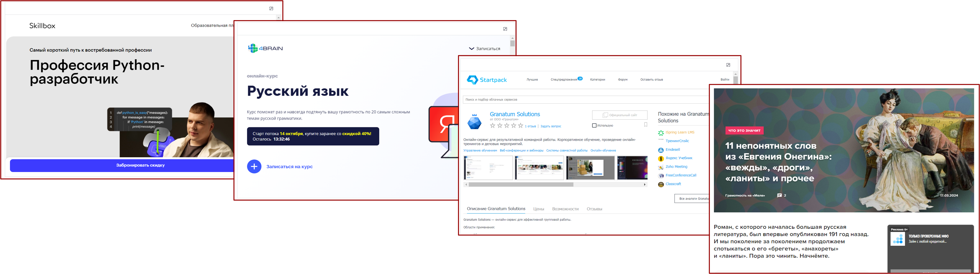Click the FreeConferenceCall icon

[661, 176]
